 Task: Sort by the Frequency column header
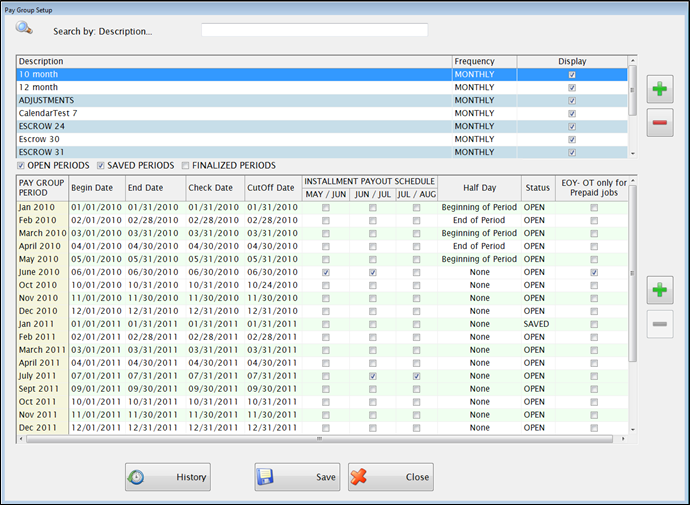tap(484, 62)
